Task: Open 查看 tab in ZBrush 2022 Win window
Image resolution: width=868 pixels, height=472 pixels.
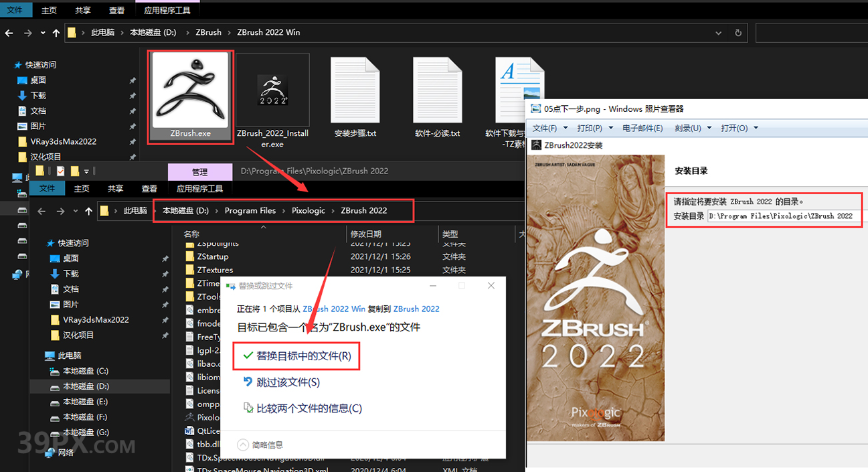Action: point(116,11)
